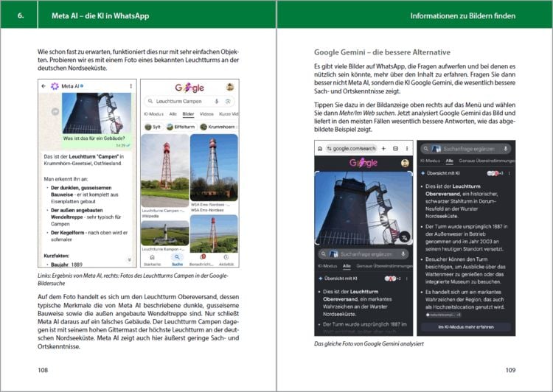Viewport: 553px width, 392px height.
Task: Switch to the 'Videos' tab in Google search
Action: 206,114
